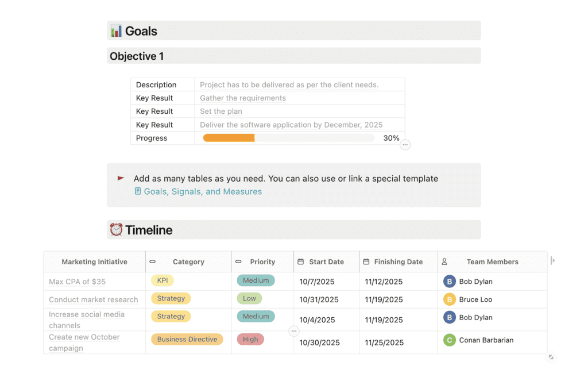588x381 pixels.
Task: Click the alarm clock icon beside Timeline
Action: [x=116, y=230]
